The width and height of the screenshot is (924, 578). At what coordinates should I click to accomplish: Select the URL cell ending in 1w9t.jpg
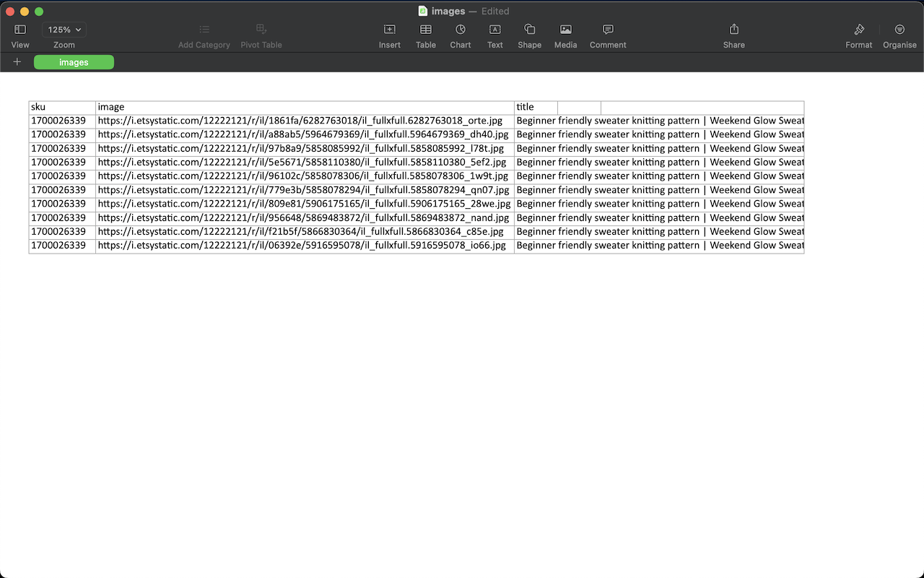[305, 176]
